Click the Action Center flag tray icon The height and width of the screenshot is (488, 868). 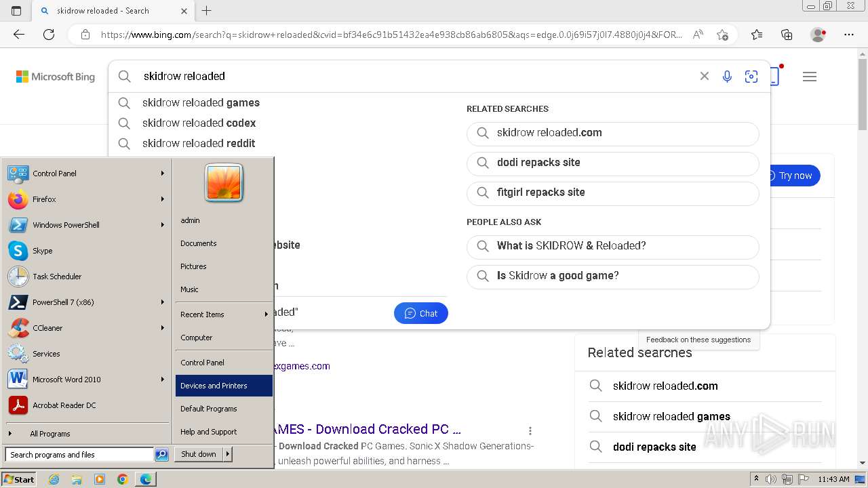802,479
